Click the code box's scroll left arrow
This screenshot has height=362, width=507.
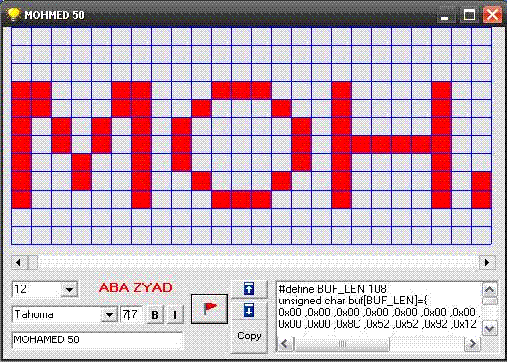pos(285,344)
